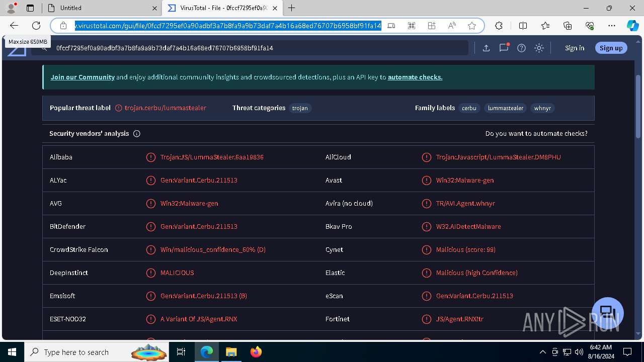
Task: Click the ESET-NOD32 JS/Agent.RNX result
Action: (x=199, y=319)
